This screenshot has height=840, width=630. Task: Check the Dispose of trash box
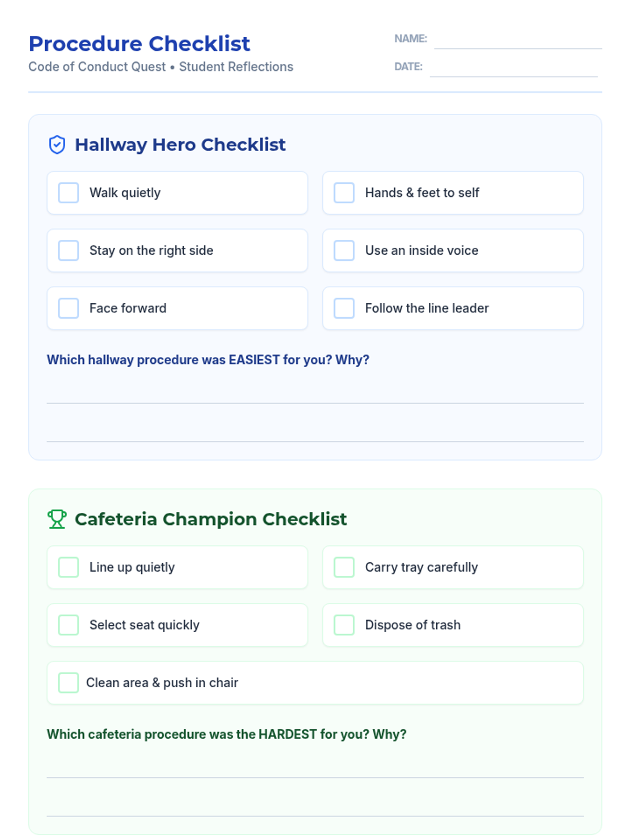[344, 625]
